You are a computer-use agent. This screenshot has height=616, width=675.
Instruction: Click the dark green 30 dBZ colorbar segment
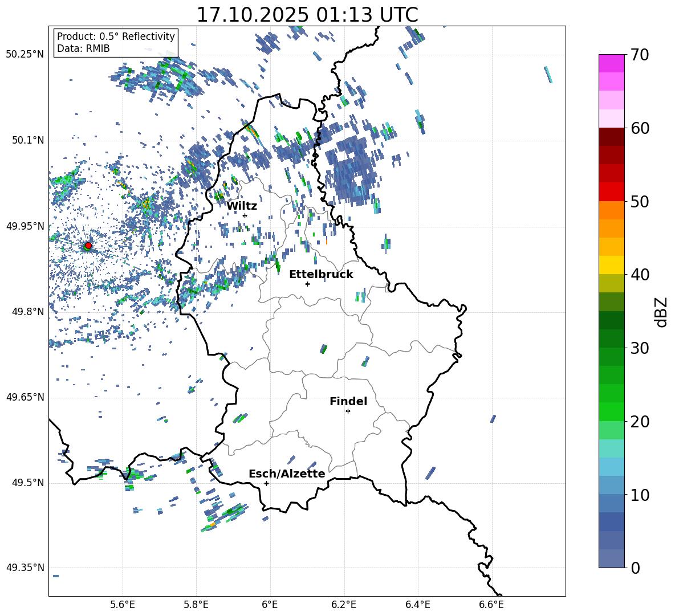612,338
